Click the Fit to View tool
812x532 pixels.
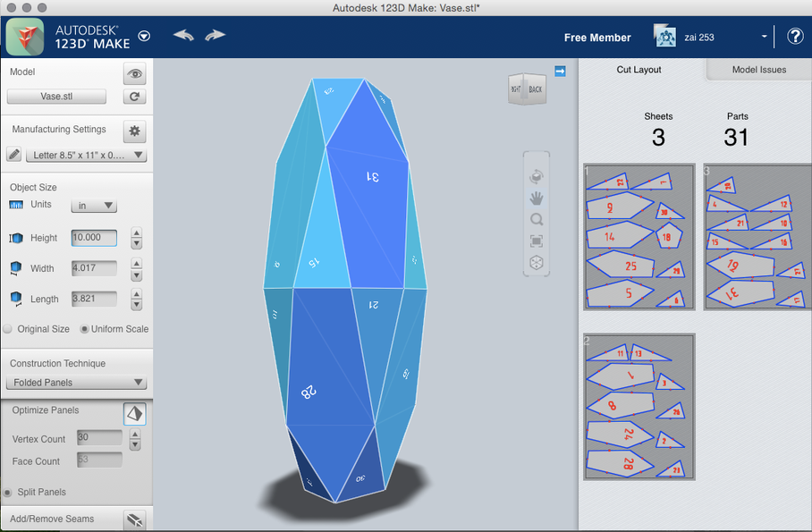[x=537, y=241]
